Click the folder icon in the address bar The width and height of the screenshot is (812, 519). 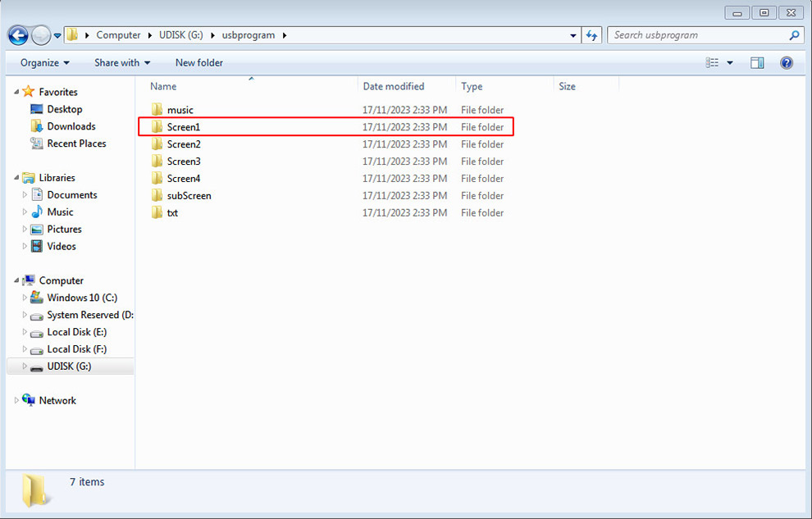point(72,35)
